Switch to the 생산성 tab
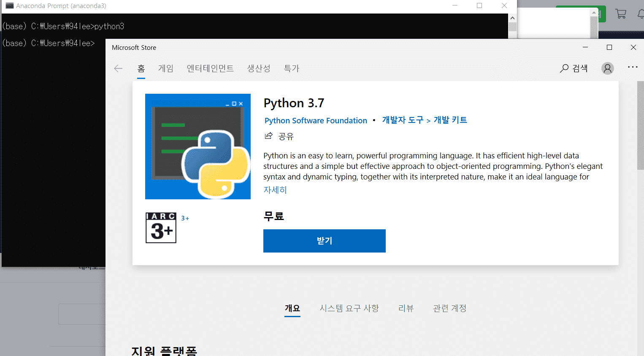 pyautogui.click(x=259, y=68)
